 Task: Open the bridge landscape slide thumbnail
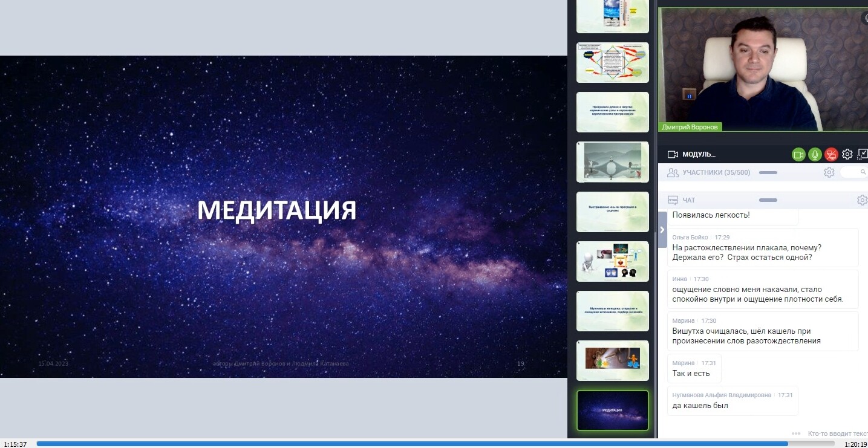tap(612, 161)
